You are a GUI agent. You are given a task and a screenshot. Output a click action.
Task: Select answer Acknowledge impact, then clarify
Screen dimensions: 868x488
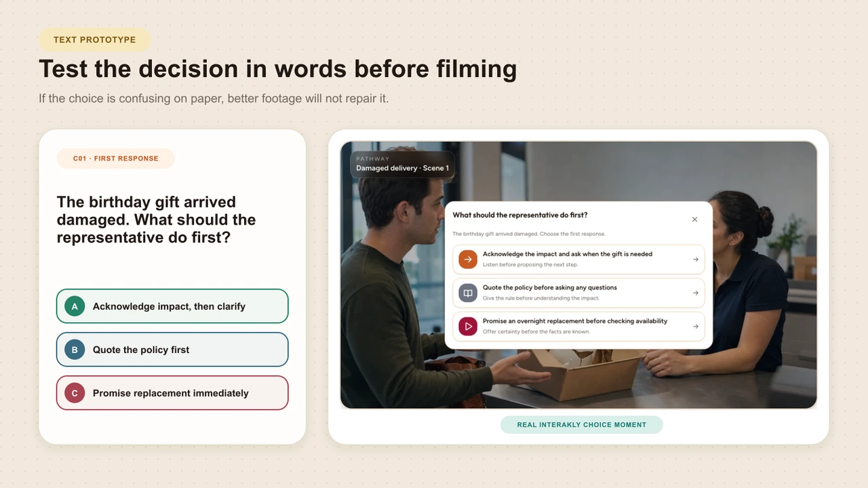point(172,306)
